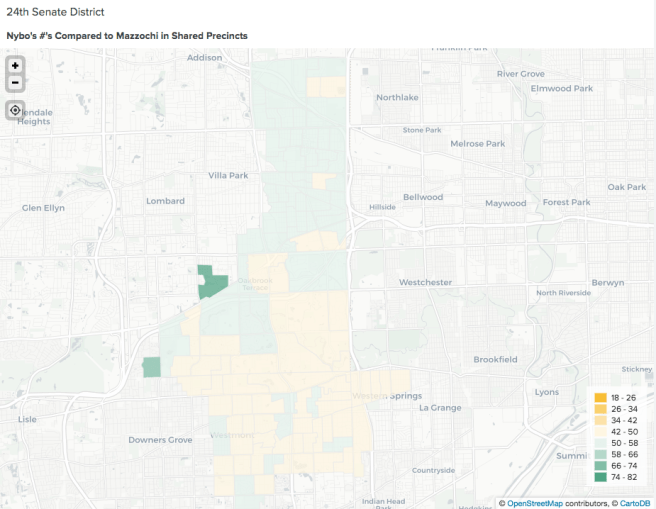Click the Berwyn map label
656x509 pixels.
click(608, 283)
